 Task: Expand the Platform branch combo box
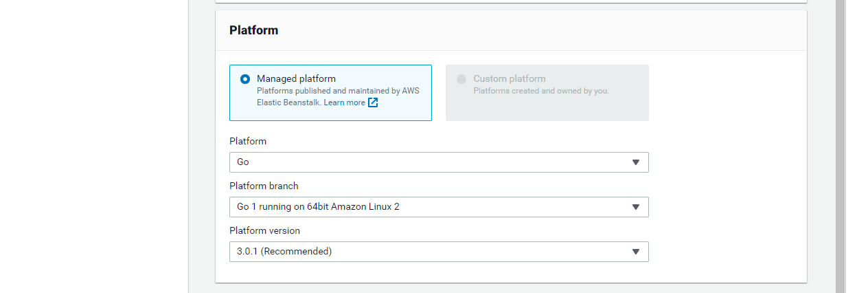[x=439, y=207]
